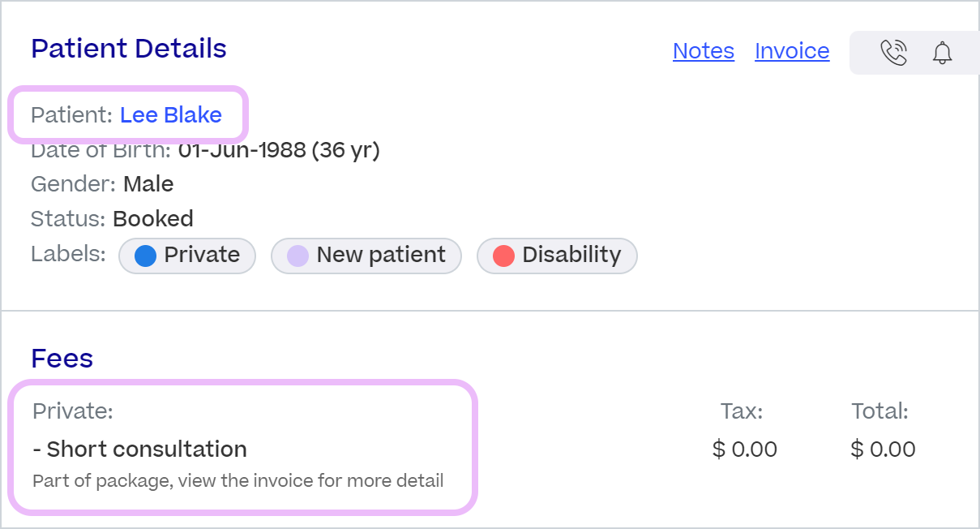Click the lavender dot on New patient label
This screenshot has height=529, width=980.
click(297, 256)
